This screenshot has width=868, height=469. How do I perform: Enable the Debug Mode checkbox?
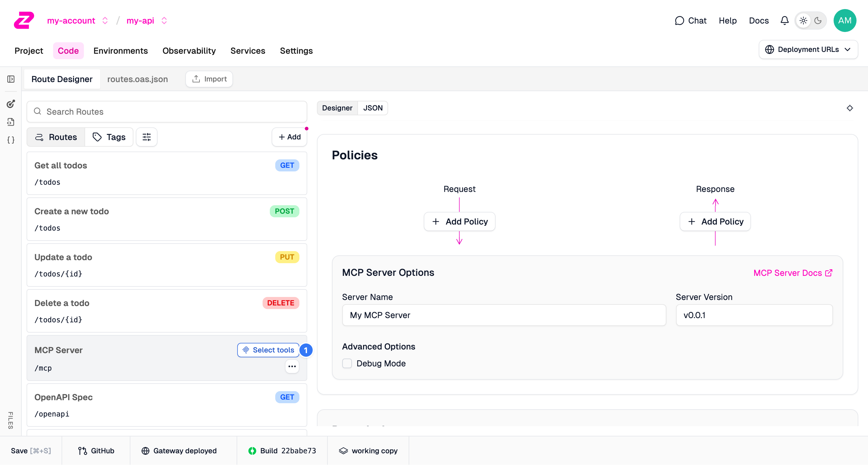(347, 364)
